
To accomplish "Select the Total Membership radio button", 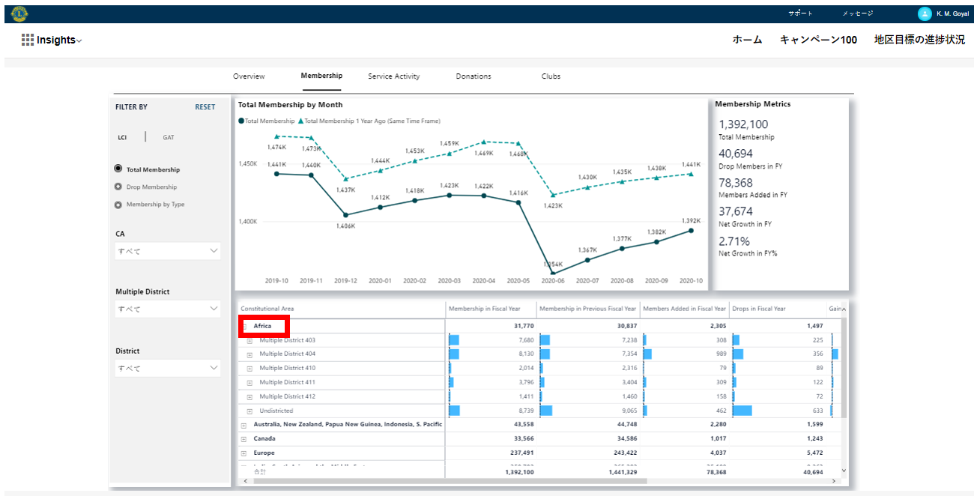I will pyautogui.click(x=118, y=170).
